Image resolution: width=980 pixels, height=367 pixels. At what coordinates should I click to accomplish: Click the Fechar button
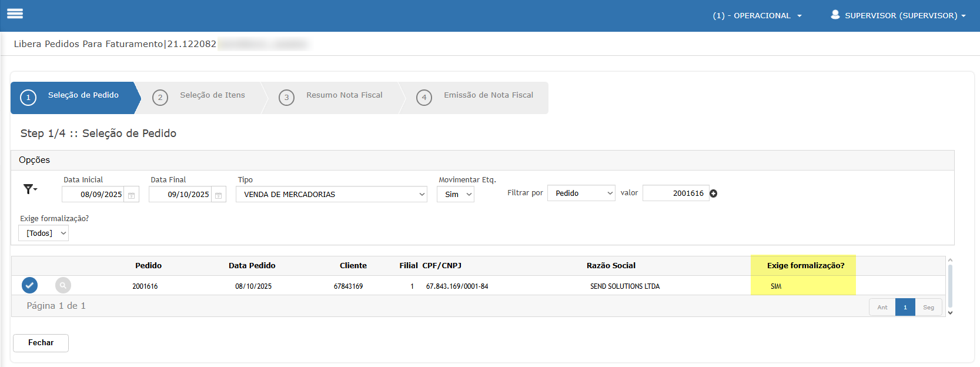click(41, 343)
